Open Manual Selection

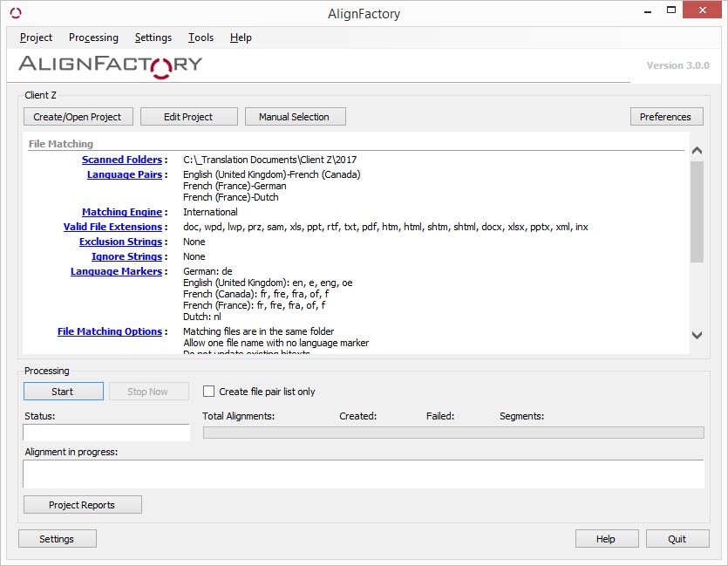[294, 117]
